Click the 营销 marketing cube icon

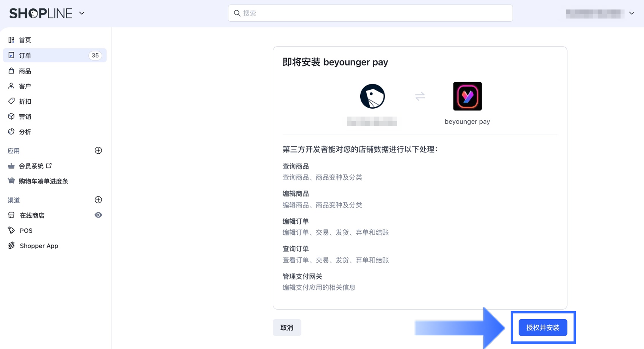[11, 116]
